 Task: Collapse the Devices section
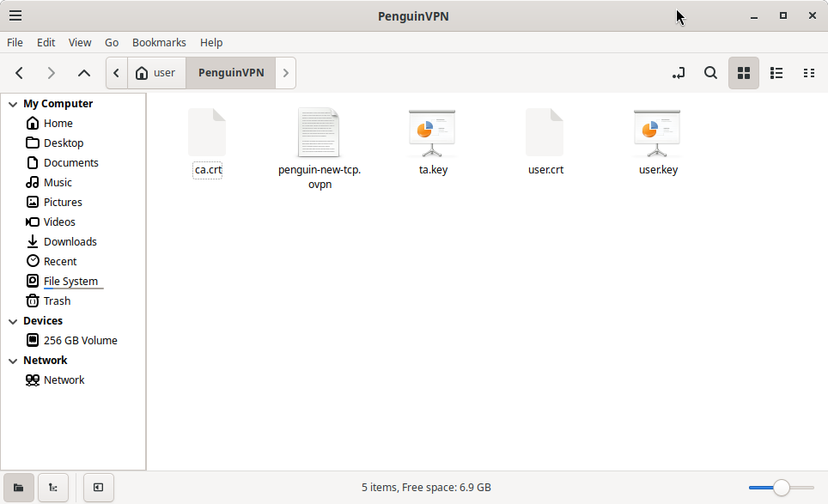click(13, 321)
